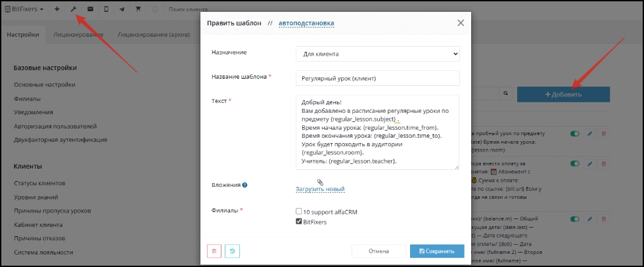Click the Вложения help question icon
Screen dimensions: 644x267
244,185
